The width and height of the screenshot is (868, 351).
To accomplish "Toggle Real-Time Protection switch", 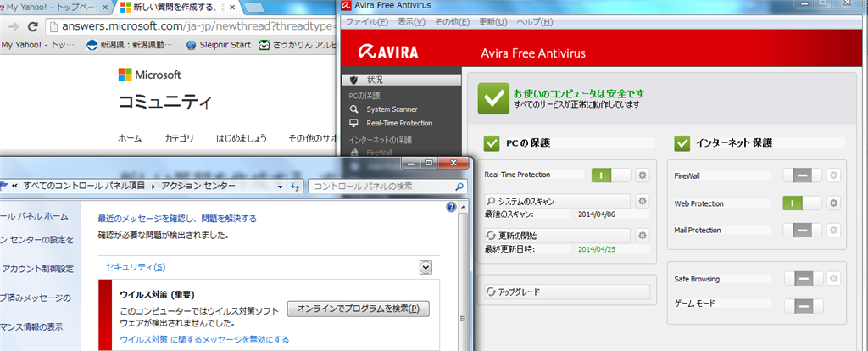I will 611,175.
